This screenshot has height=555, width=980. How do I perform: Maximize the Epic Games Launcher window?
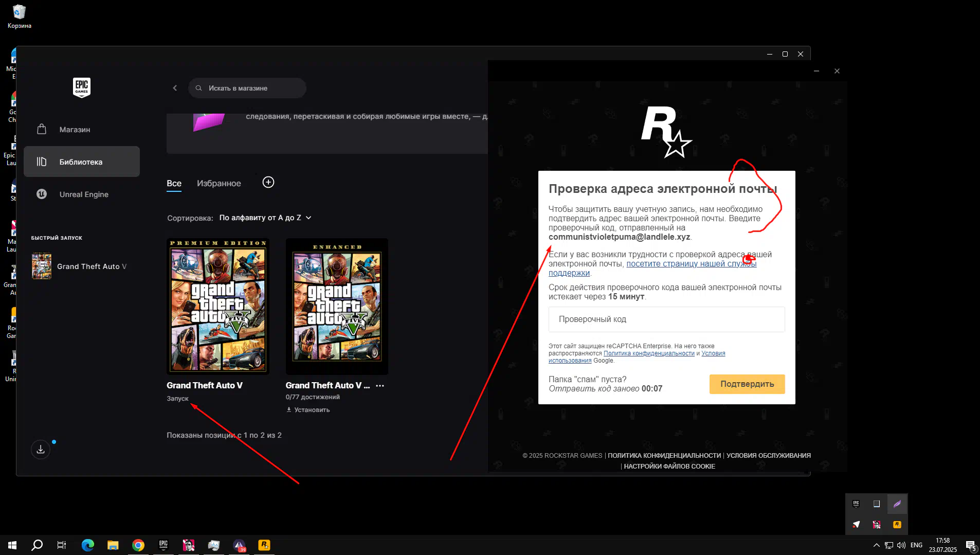pos(785,54)
